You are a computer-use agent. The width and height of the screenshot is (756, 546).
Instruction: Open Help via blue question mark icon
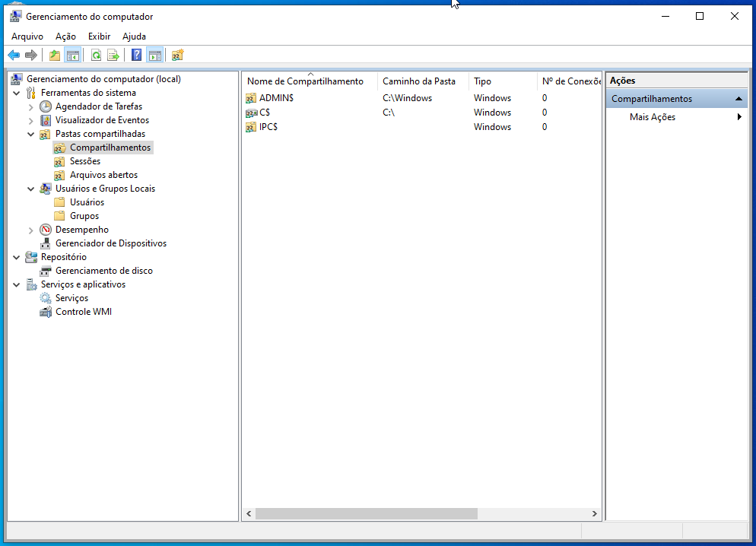tap(137, 56)
